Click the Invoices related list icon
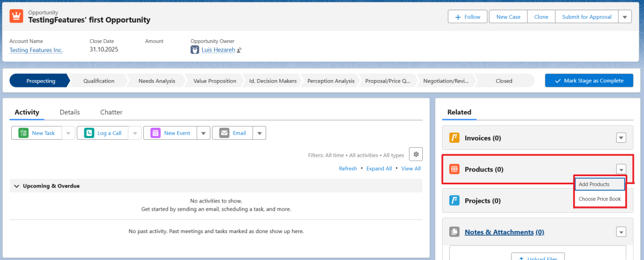Screen dimensions: 644x260 tap(454, 138)
